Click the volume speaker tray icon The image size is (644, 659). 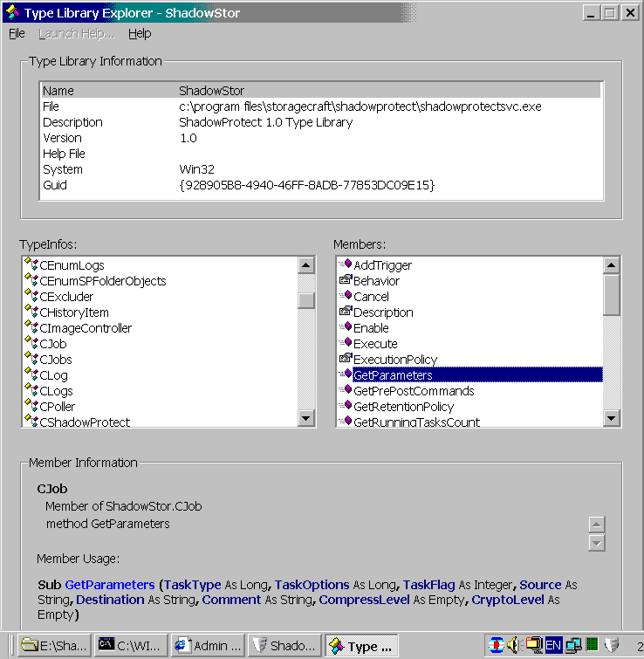click(513, 646)
